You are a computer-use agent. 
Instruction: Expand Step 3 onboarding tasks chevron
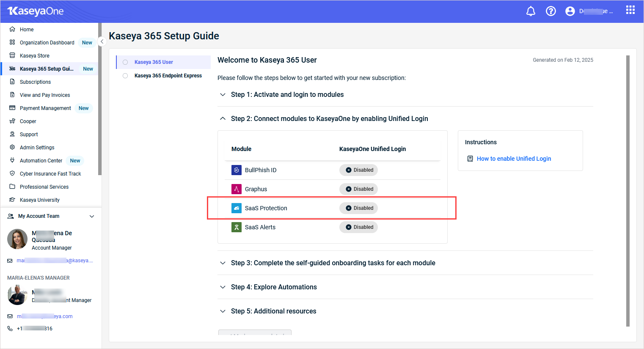click(223, 263)
